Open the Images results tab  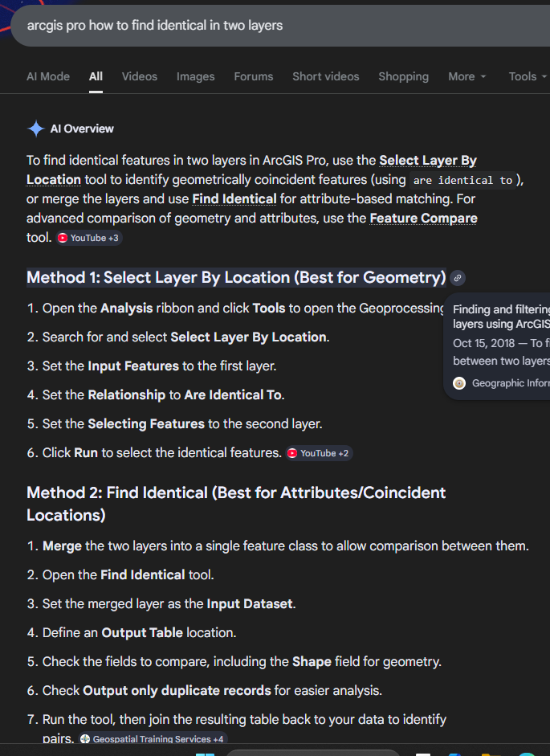(196, 76)
